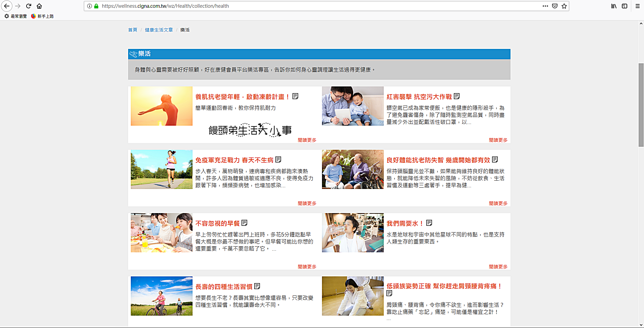644x328 pixels.
Task: Click thumbnail of family eating breakfast
Action: [162, 233]
